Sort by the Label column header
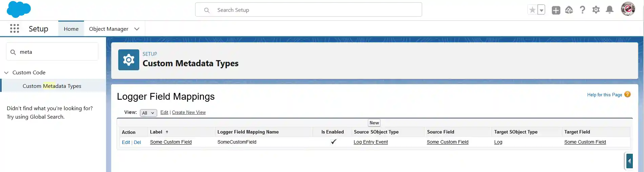The image size is (644, 172). (x=156, y=132)
